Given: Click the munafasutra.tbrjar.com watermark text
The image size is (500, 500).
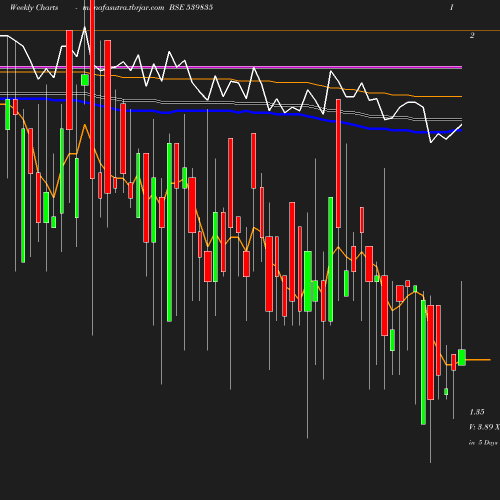Looking at the screenshot, I should coord(123,8).
